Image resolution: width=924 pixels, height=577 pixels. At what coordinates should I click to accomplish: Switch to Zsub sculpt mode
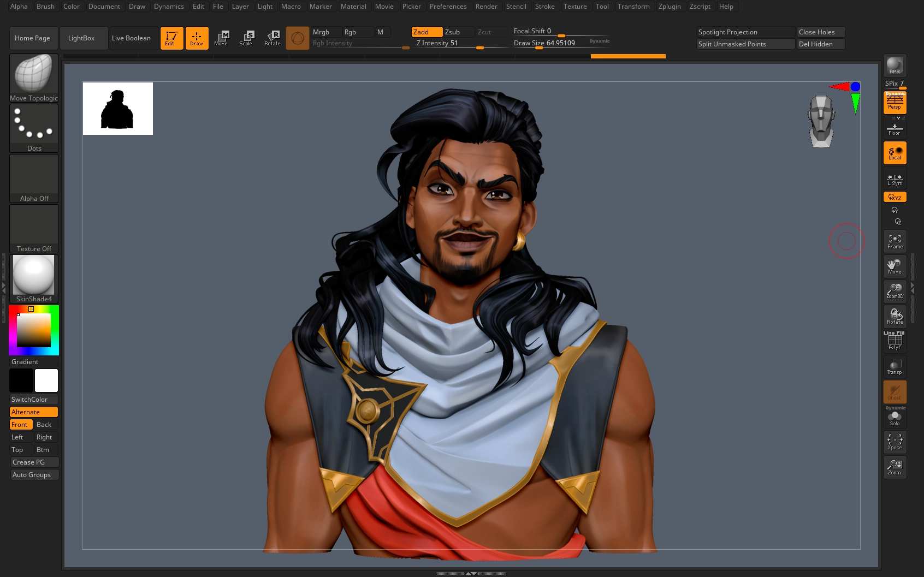(x=458, y=32)
